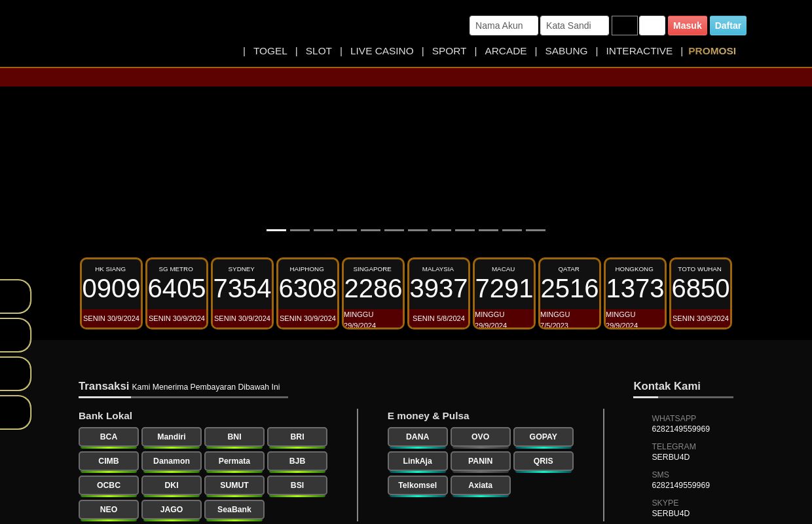Open the MACAU result card

[x=504, y=293]
